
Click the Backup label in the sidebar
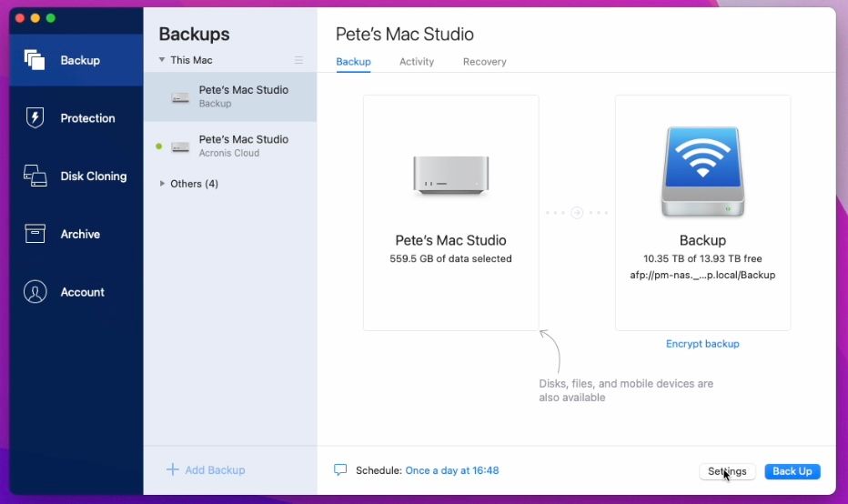coord(80,60)
